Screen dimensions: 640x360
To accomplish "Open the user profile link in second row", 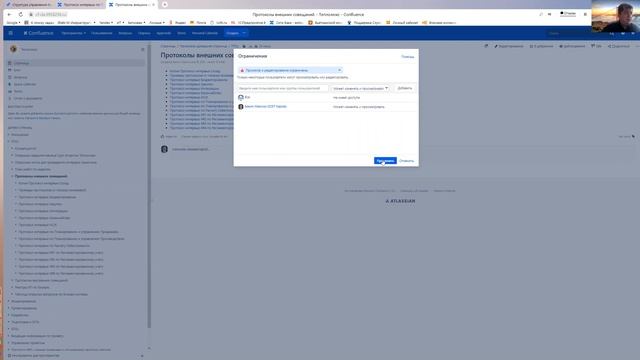I will coord(266,107).
